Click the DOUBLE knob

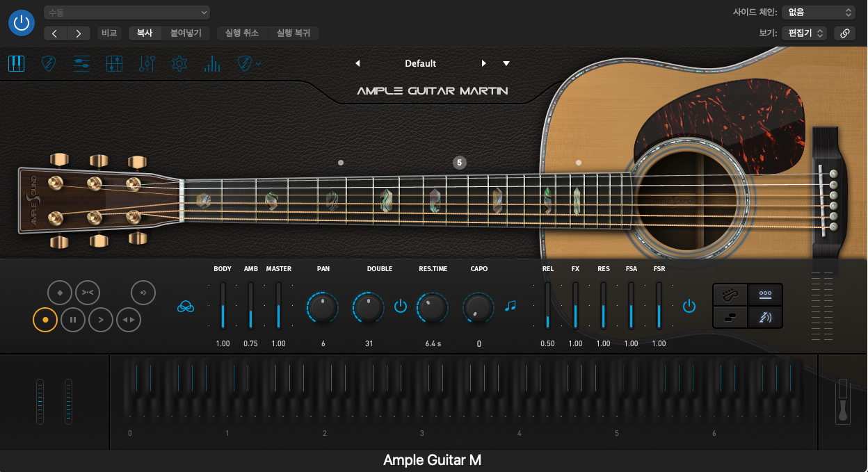[x=369, y=307]
